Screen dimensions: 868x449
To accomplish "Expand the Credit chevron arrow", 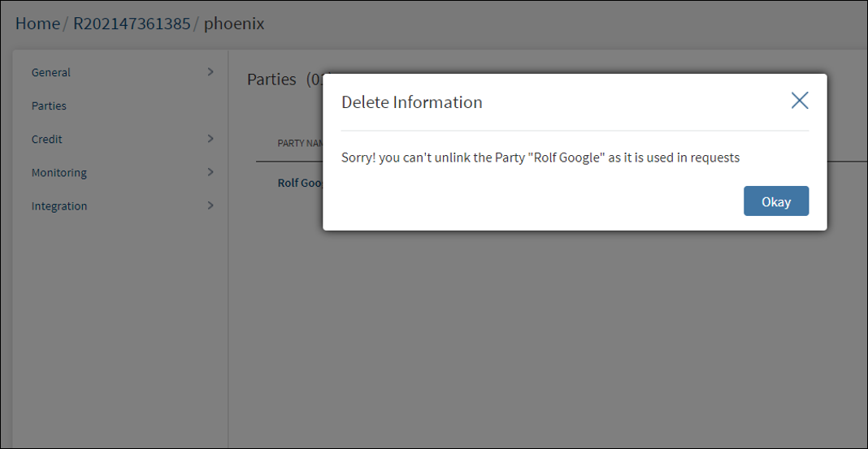I will 210,139.
